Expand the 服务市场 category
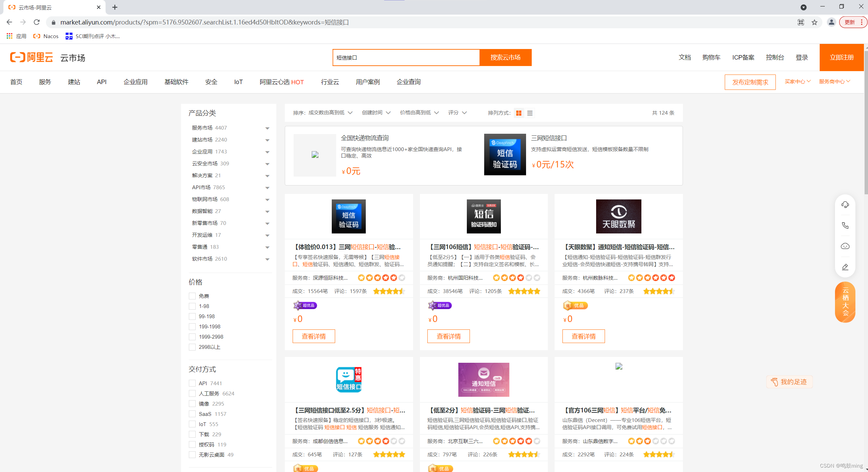 click(267, 128)
